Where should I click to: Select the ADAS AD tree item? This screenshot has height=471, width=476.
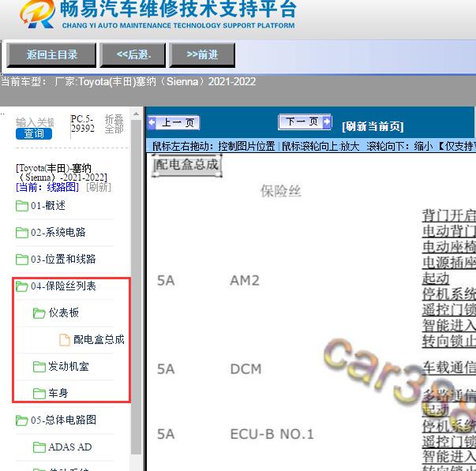70,447
